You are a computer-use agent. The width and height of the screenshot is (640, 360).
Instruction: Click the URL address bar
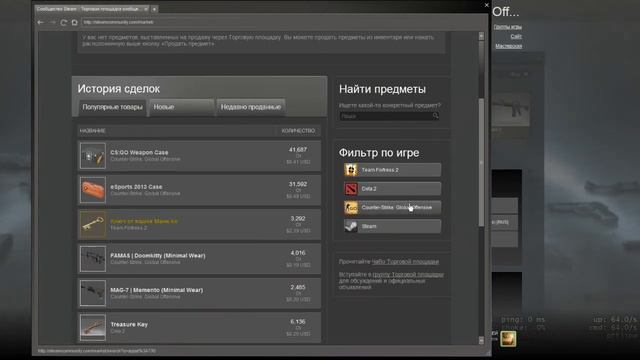(x=283, y=22)
